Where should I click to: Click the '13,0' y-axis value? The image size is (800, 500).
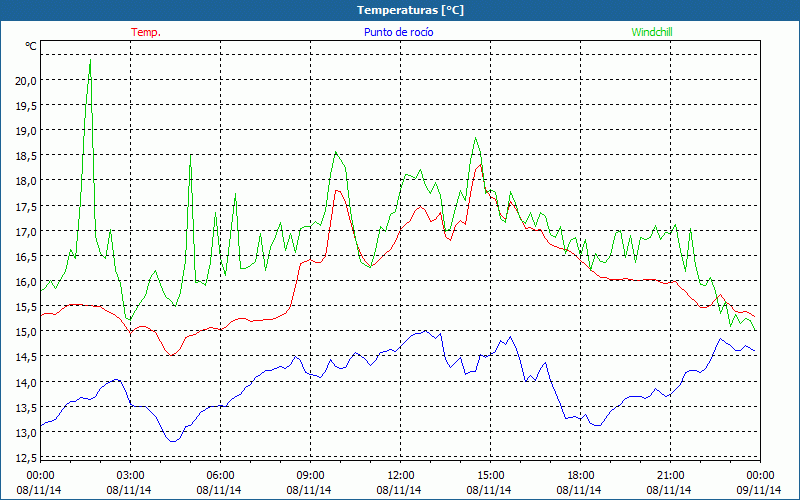26,432
